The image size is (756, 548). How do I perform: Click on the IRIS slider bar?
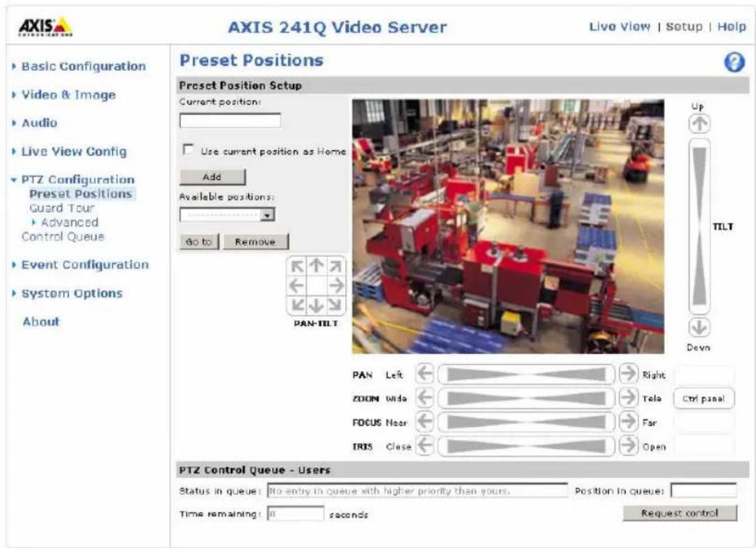pos(526,446)
